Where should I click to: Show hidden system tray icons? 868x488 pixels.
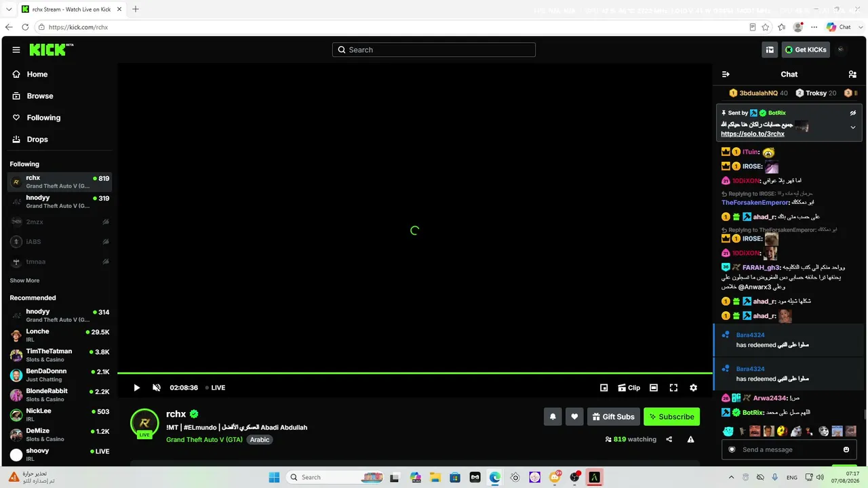(x=731, y=477)
